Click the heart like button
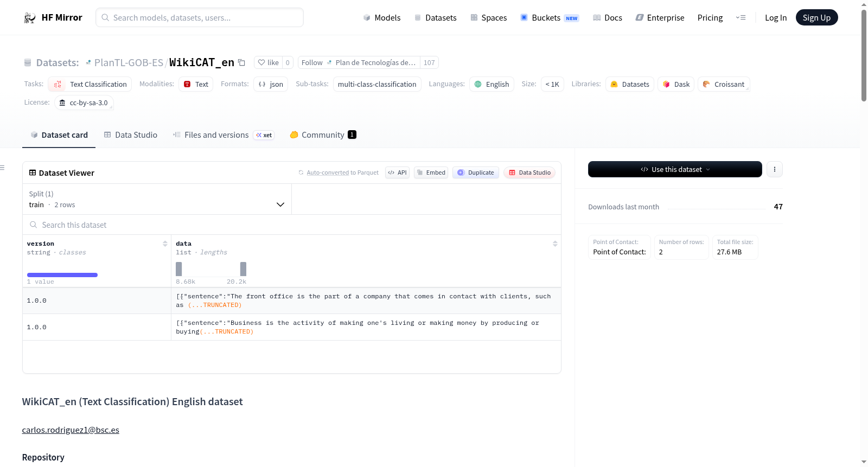Image resolution: width=868 pixels, height=467 pixels. coord(268,62)
